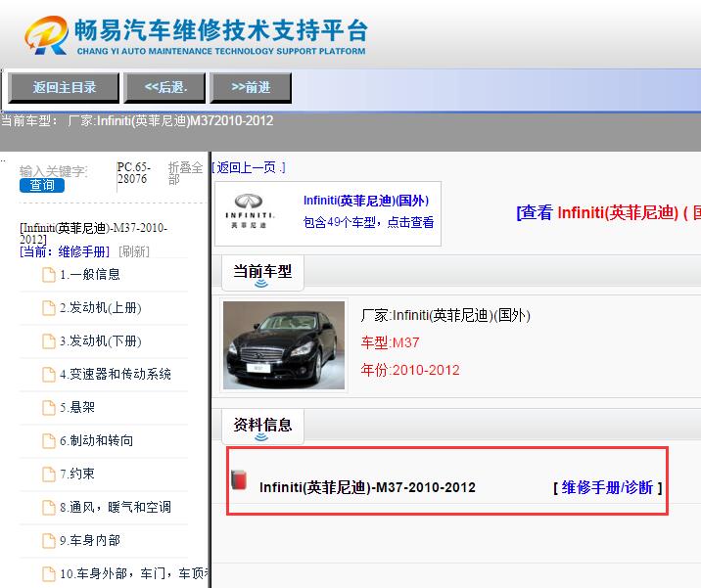Expand 6.制动和转向 in the manual tree
This screenshot has width=701, height=588.
tap(96, 441)
